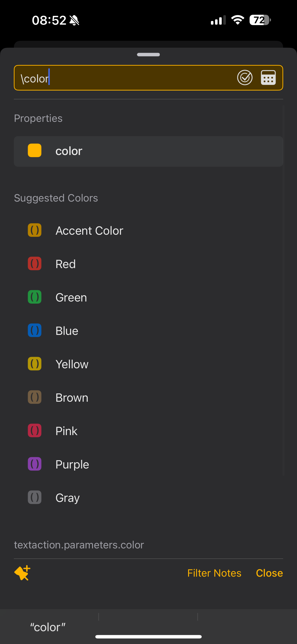
Task: Tap the pin with plus icon
Action: coord(23,573)
